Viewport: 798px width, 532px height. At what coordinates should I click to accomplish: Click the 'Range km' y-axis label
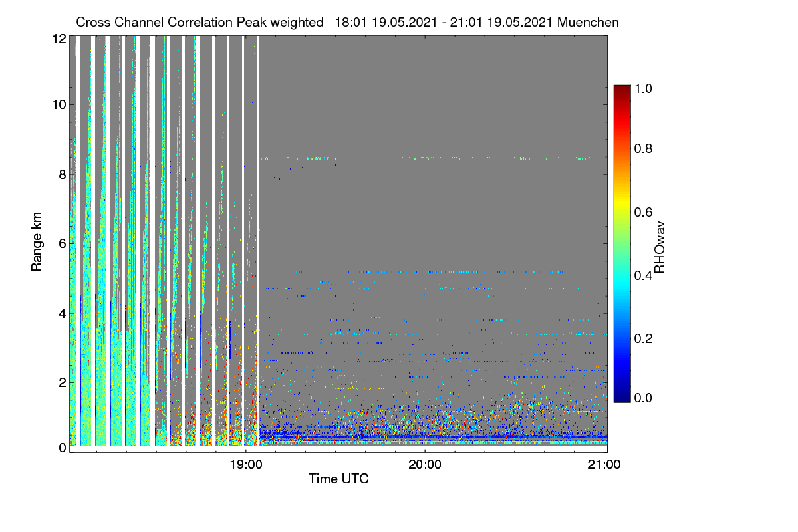37,243
